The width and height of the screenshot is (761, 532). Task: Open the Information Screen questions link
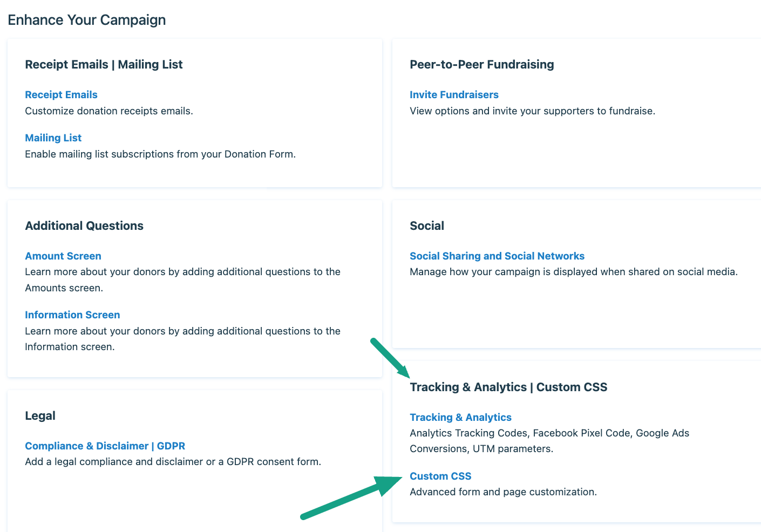(x=72, y=315)
